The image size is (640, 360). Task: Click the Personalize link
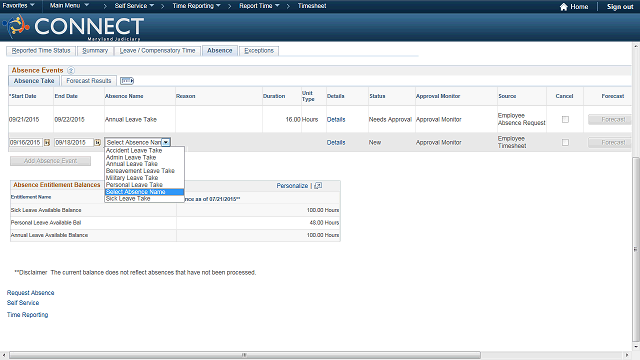click(292, 186)
